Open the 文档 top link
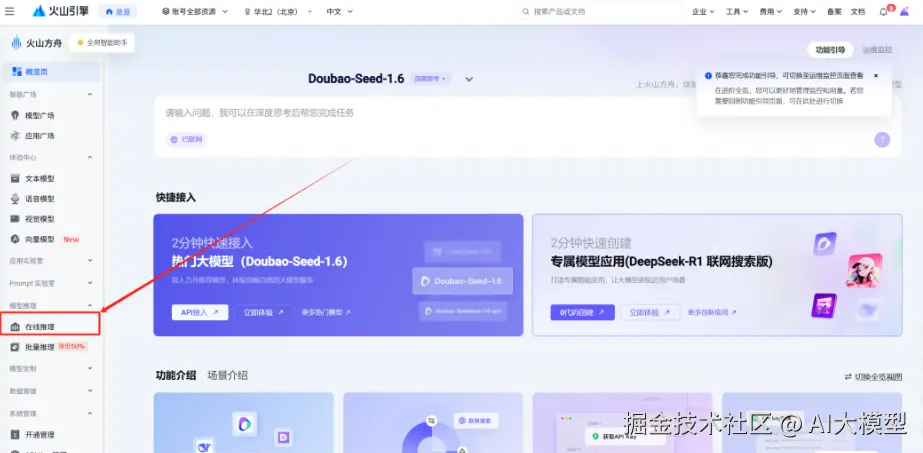The image size is (923, 453). click(x=858, y=11)
